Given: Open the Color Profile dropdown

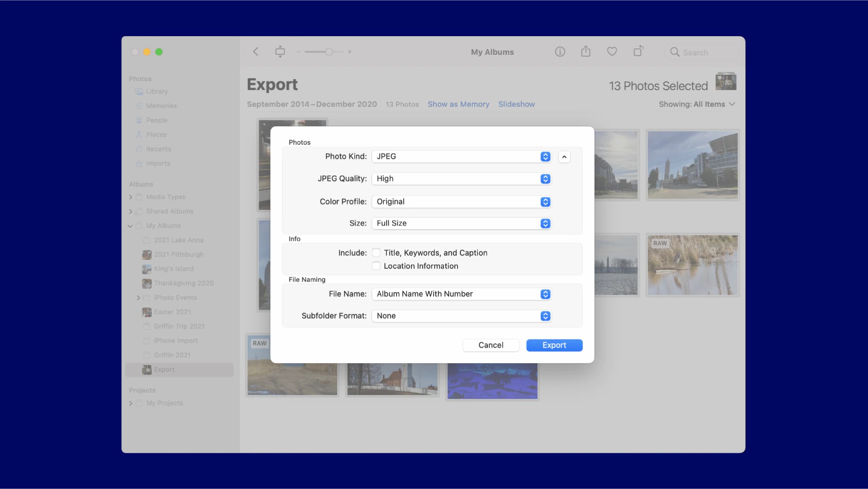Looking at the screenshot, I should point(461,201).
